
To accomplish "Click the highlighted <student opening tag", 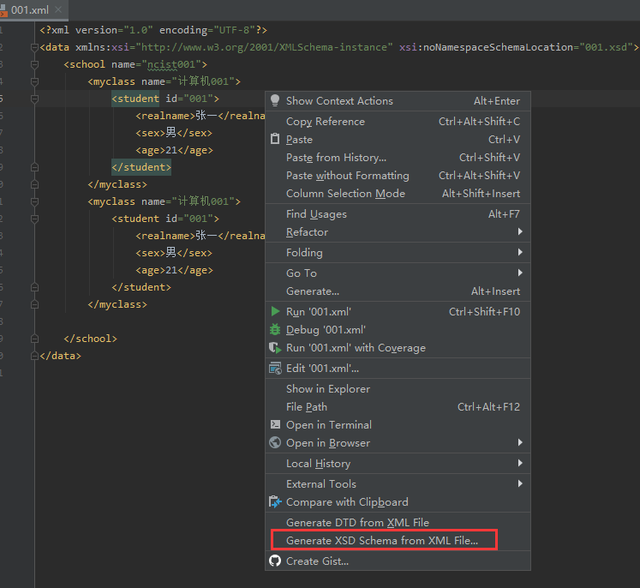I will click(x=136, y=99).
